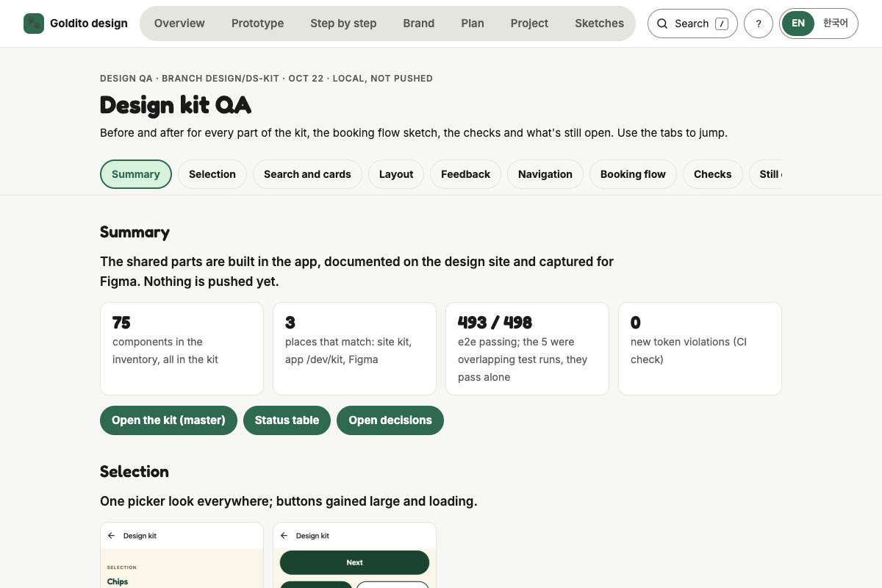Open the Chips selection thumbnail

(x=182, y=555)
